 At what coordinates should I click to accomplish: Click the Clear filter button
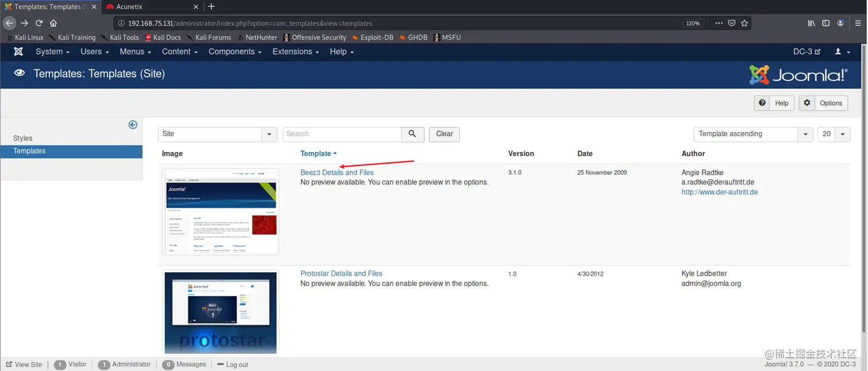coord(444,134)
